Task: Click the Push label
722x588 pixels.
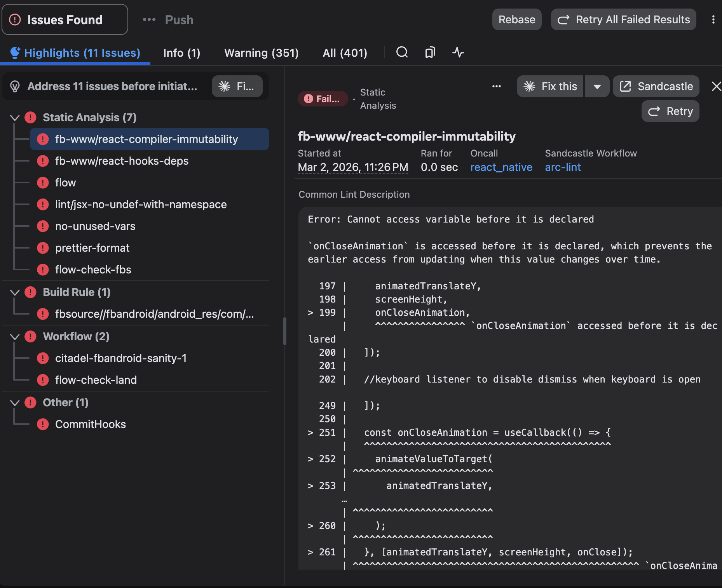Action: coord(179,19)
